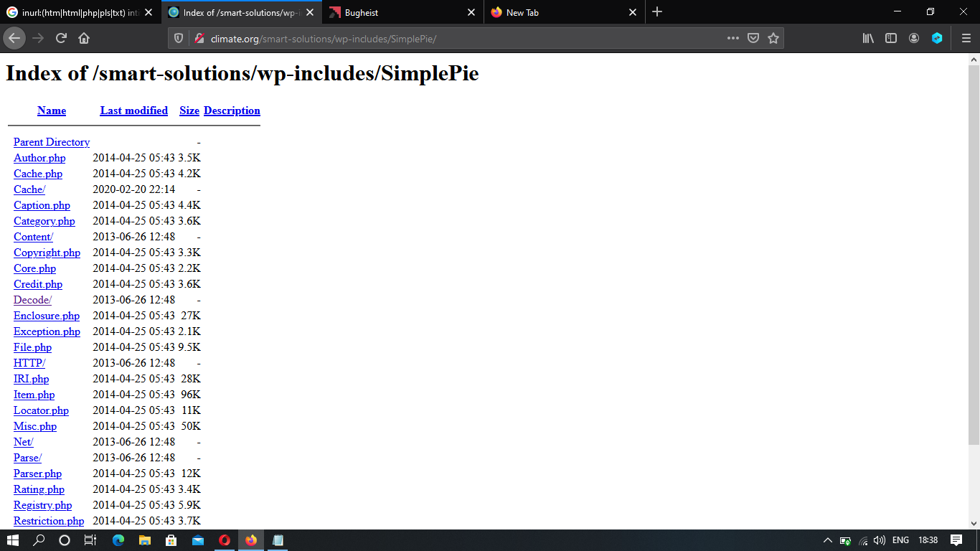
Task: Open Parser.php file link
Action: (37, 474)
